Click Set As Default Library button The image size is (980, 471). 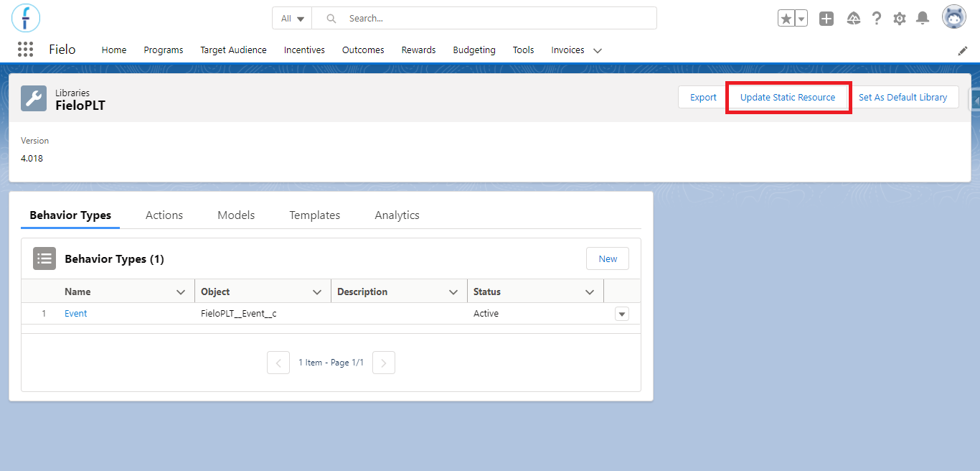[x=903, y=97]
